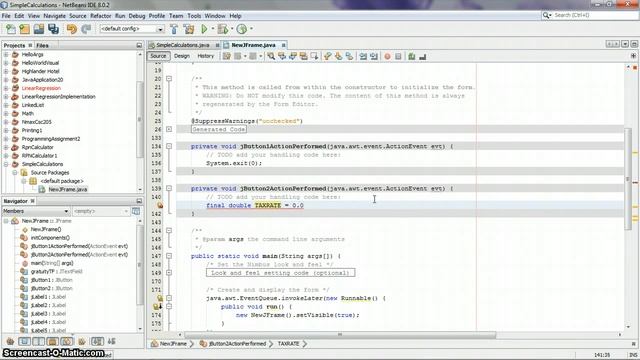Click the editor horizontal scrollbar
640x360 pixels.
[340, 335]
